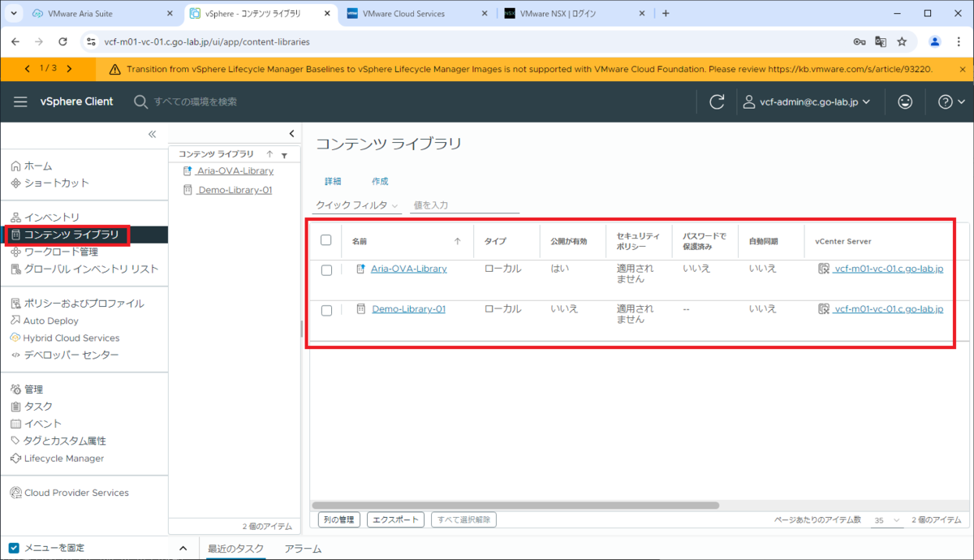
Task: Click the エクスポート button
Action: pyautogui.click(x=395, y=519)
